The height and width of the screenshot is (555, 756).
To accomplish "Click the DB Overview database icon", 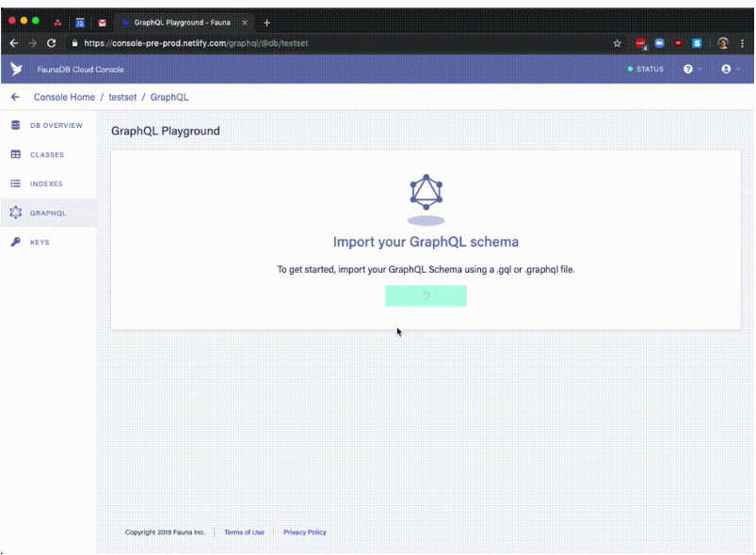I will tap(15, 125).
